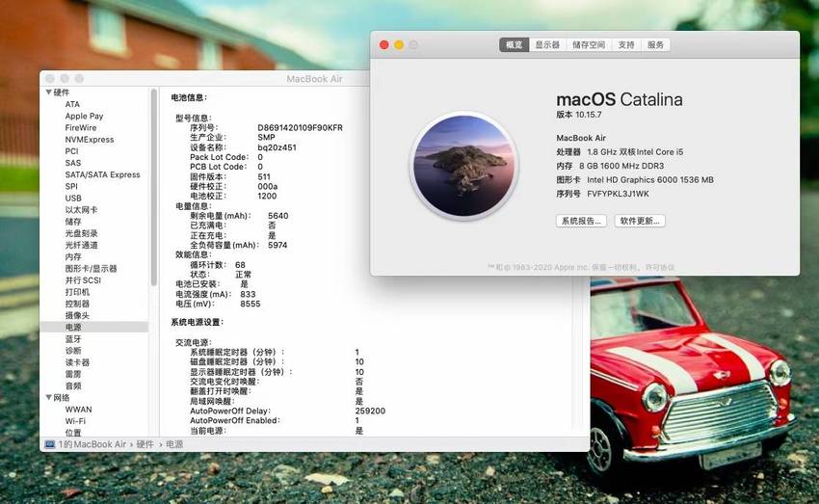Select 读卡器 in the sidebar
Viewport: 819px width, 504px height.
[x=77, y=362]
